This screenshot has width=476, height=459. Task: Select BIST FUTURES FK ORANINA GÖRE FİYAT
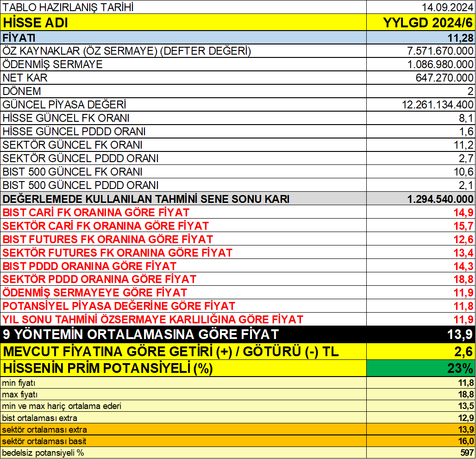point(108,239)
